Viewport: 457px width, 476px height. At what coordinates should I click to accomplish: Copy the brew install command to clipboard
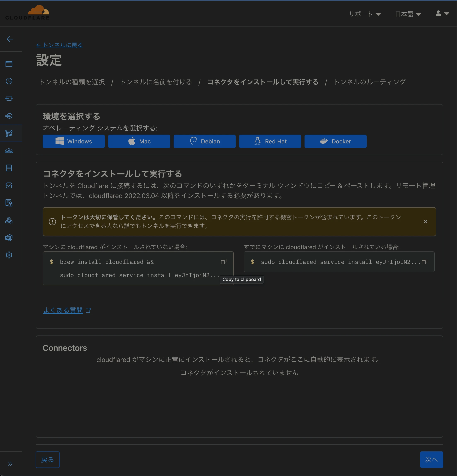(224, 262)
